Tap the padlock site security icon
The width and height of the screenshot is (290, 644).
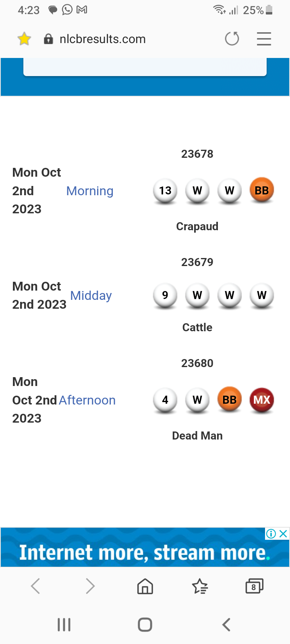coord(48,39)
